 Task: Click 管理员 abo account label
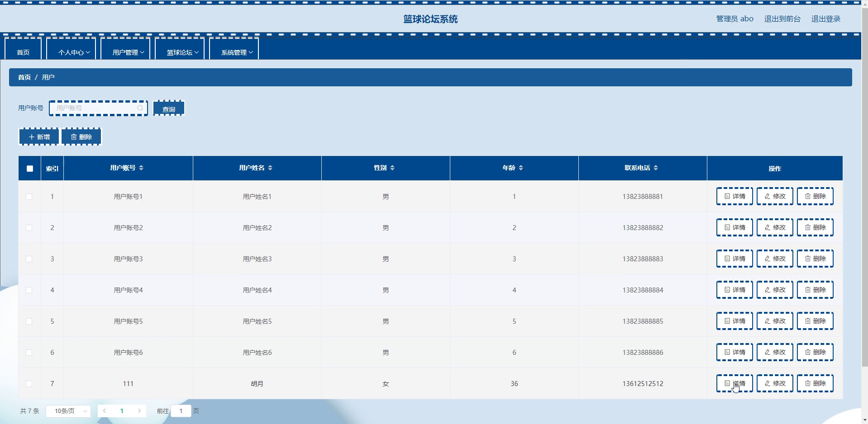[735, 19]
